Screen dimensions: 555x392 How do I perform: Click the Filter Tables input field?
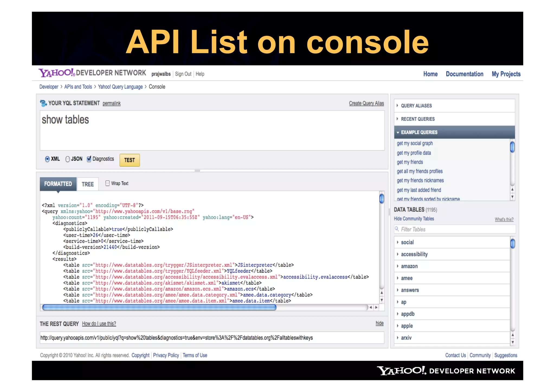pyautogui.click(x=455, y=229)
